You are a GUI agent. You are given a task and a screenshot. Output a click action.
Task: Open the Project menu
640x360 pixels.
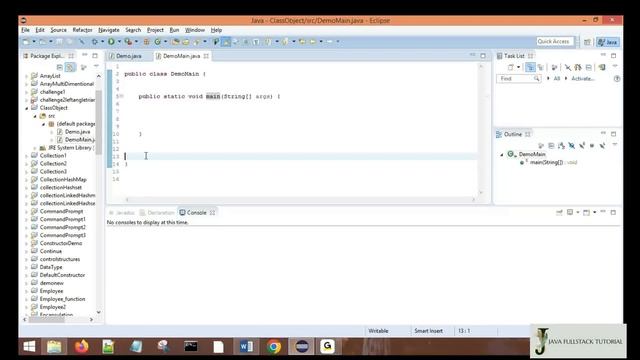click(x=155, y=30)
